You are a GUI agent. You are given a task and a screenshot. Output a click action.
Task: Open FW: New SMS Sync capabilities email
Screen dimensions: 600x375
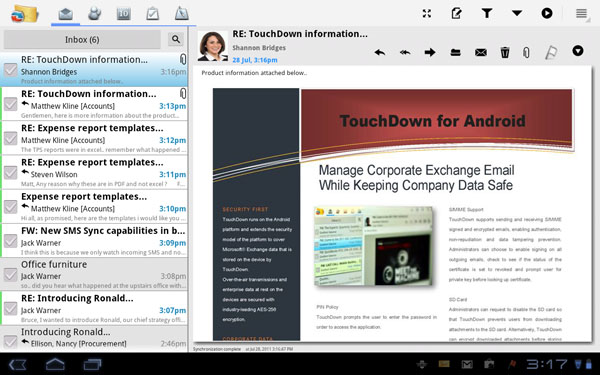coord(95,241)
